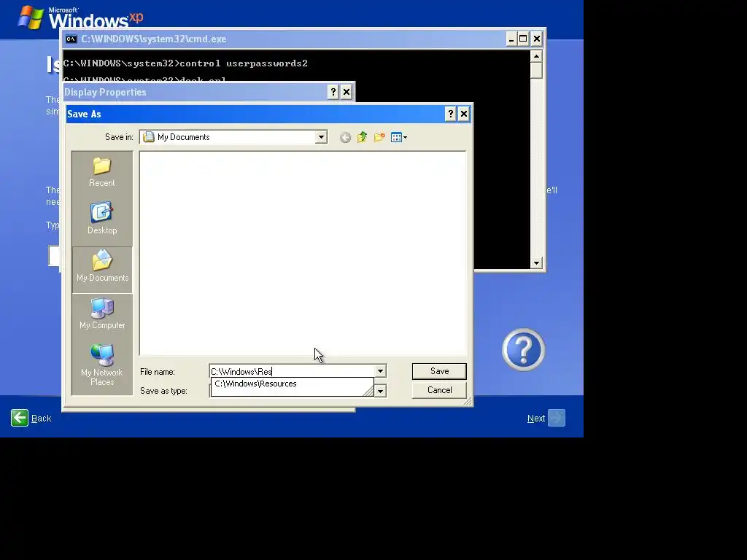747x560 pixels.
Task: Click into the File name text field
Action: coord(292,371)
